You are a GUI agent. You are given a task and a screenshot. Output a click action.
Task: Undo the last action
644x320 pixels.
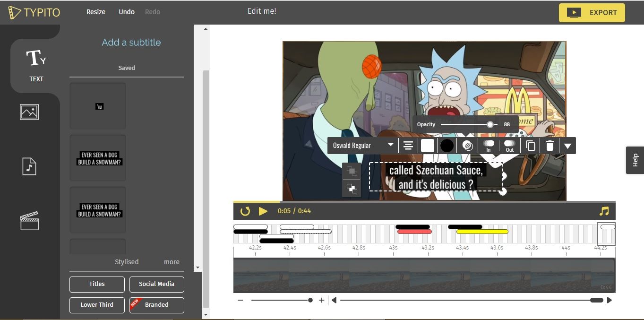pyautogui.click(x=127, y=12)
